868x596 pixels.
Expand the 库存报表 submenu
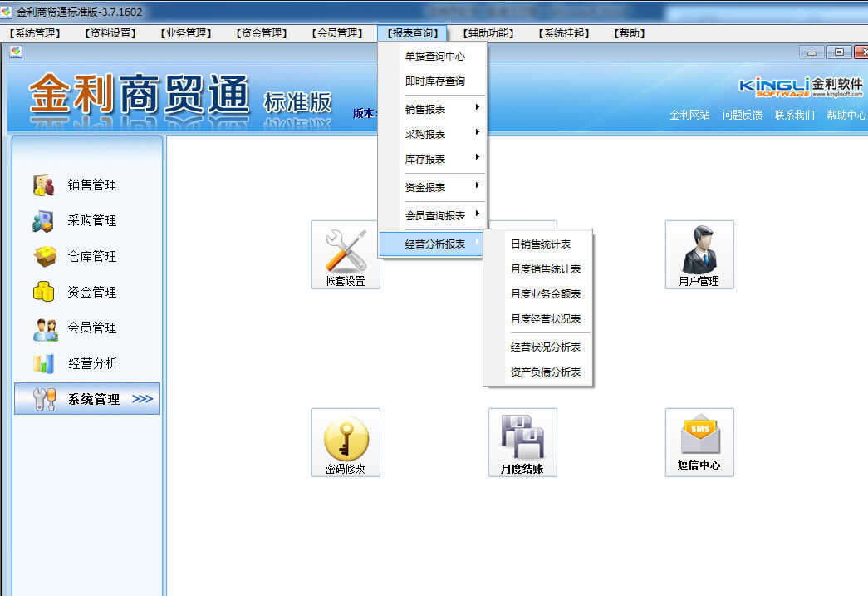click(x=433, y=160)
